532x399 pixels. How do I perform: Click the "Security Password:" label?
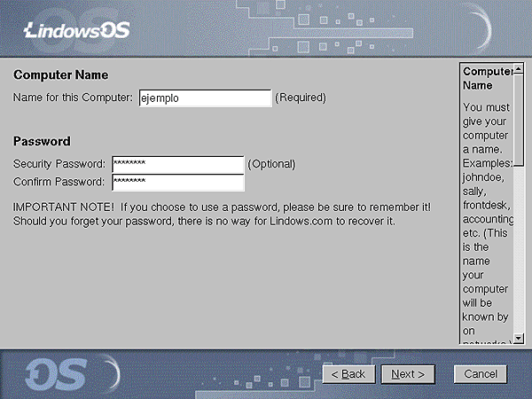pyautogui.click(x=59, y=164)
